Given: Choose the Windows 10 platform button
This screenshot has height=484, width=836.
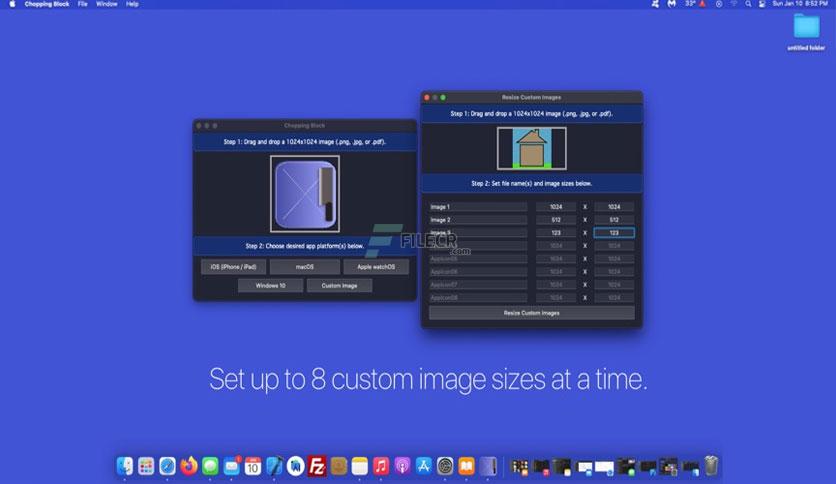Looking at the screenshot, I should click(270, 286).
